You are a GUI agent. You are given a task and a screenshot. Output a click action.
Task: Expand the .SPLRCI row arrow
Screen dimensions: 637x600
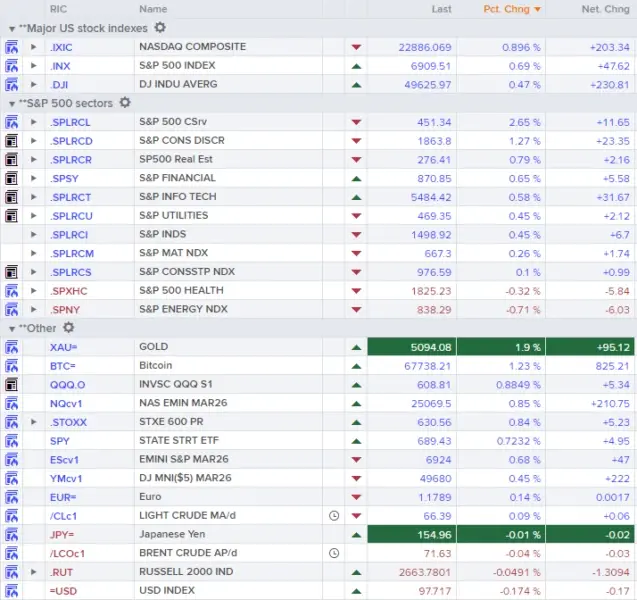(34, 234)
